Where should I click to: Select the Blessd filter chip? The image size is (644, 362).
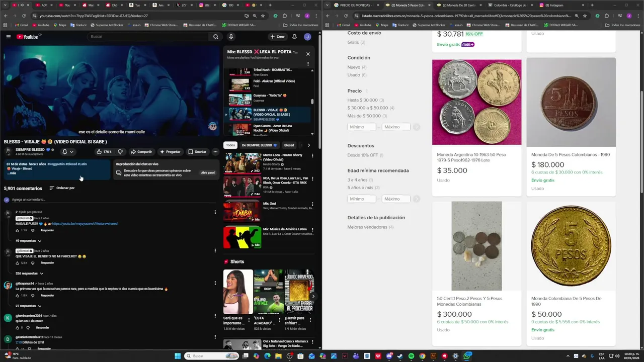point(289,145)
